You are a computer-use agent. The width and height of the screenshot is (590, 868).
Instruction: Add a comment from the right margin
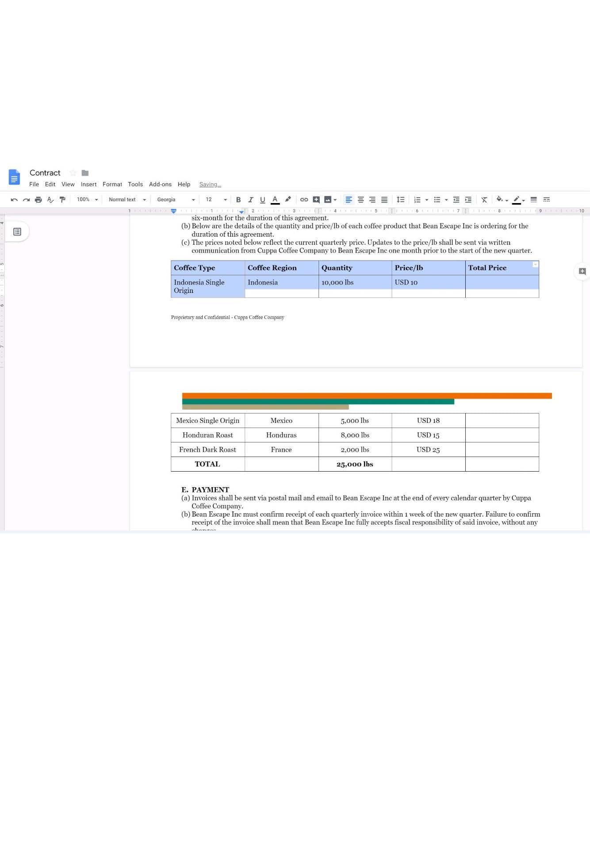(582, 271)
